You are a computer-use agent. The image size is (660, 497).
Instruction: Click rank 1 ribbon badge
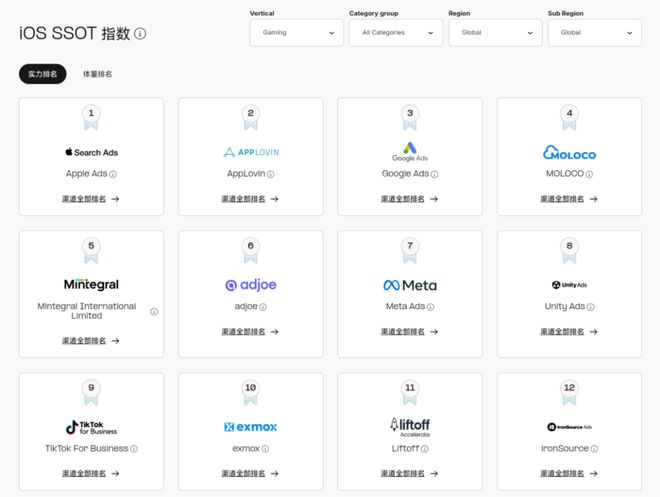coord(91,117)
